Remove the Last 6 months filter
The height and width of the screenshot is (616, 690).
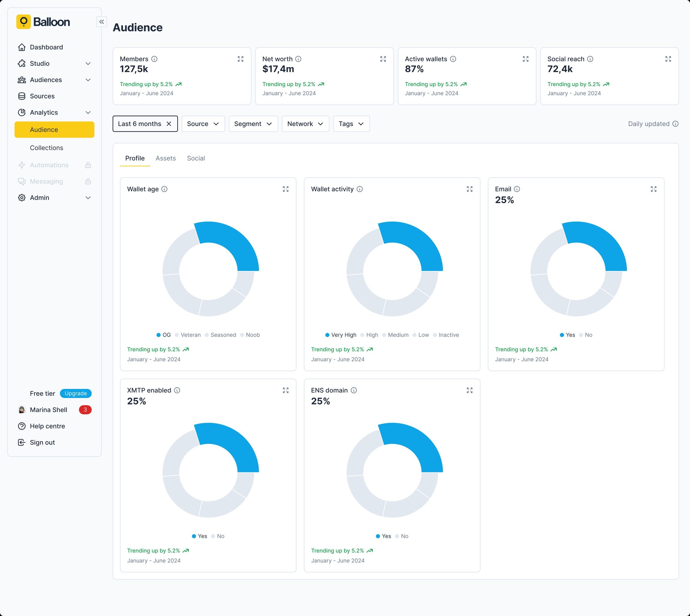[x=169, y=124]
